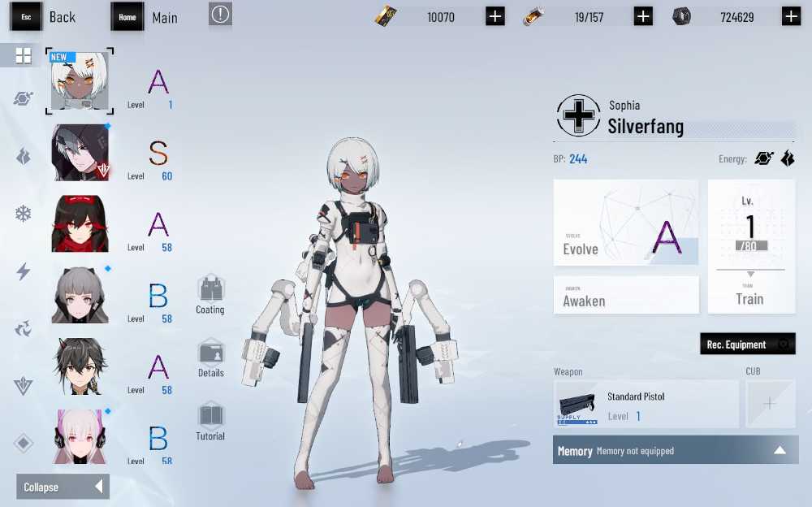812x507 pixels.
Task: Select the black-haired horned A-rank portrait
Action: pos(80,366)
